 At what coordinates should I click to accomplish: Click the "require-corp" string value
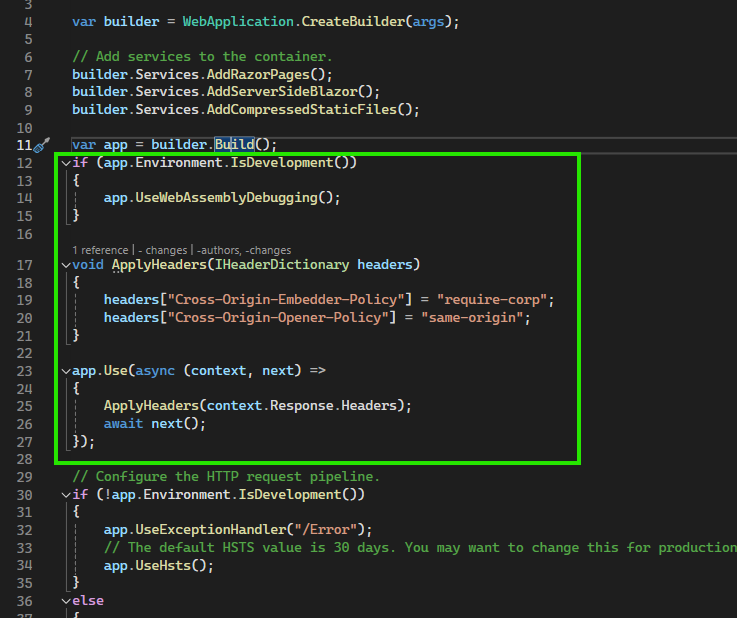click(487, 300)
